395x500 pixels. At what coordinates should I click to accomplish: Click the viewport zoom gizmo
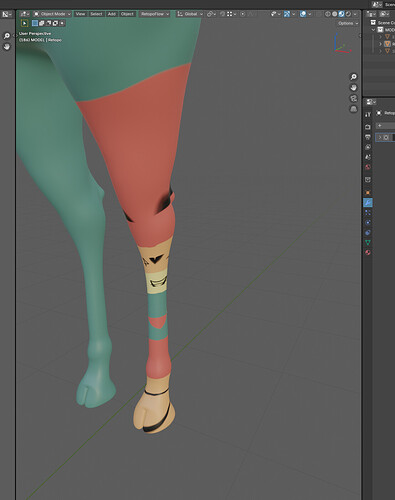click(353, 77)
